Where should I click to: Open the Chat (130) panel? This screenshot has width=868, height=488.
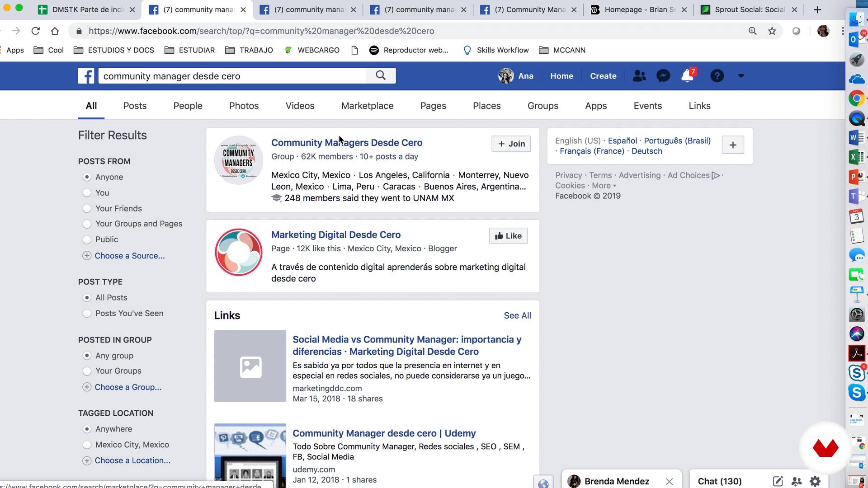point(719,481)
